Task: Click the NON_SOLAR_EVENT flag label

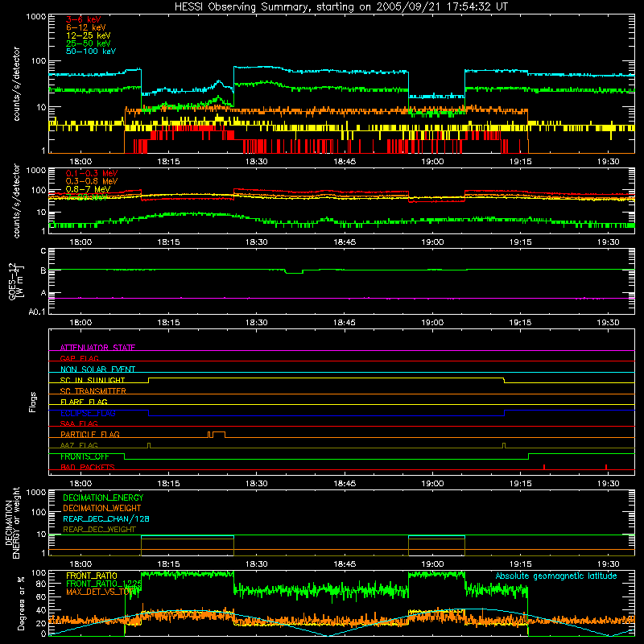Action: click(x=97, y=369)
